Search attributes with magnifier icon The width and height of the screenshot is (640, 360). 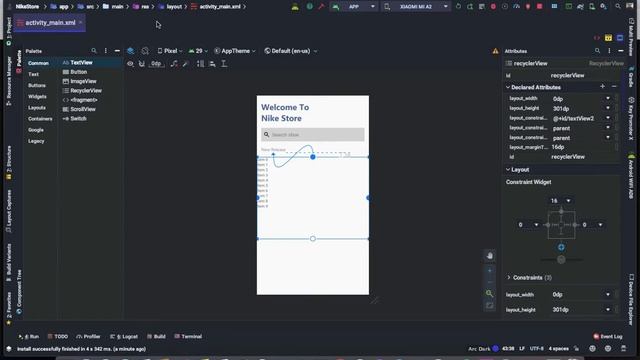(x=598, y=51)
